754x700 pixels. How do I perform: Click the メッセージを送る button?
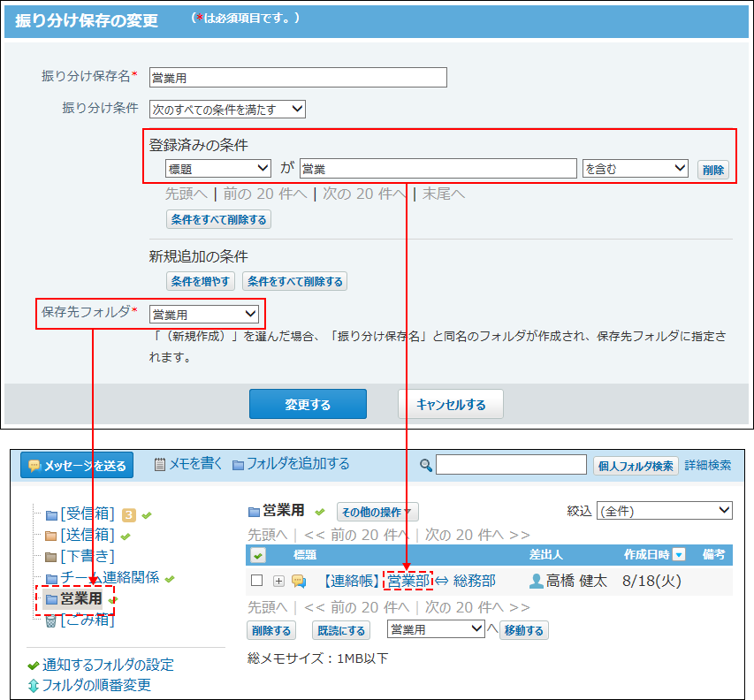tap(76, 465)
